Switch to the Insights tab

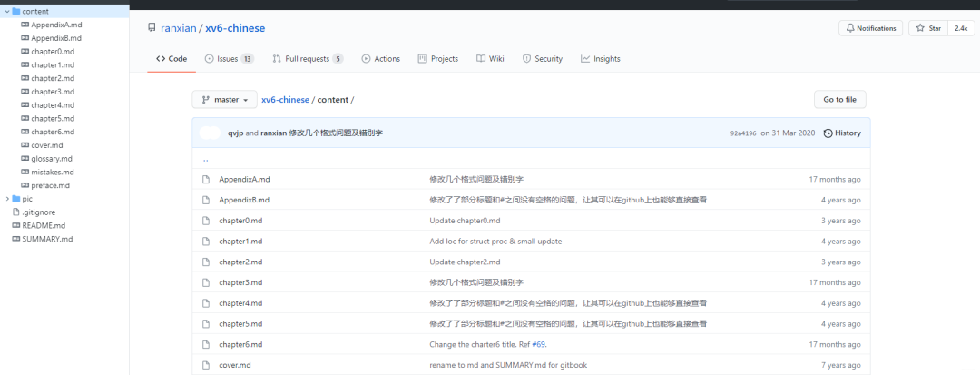[x=601, y=59]
